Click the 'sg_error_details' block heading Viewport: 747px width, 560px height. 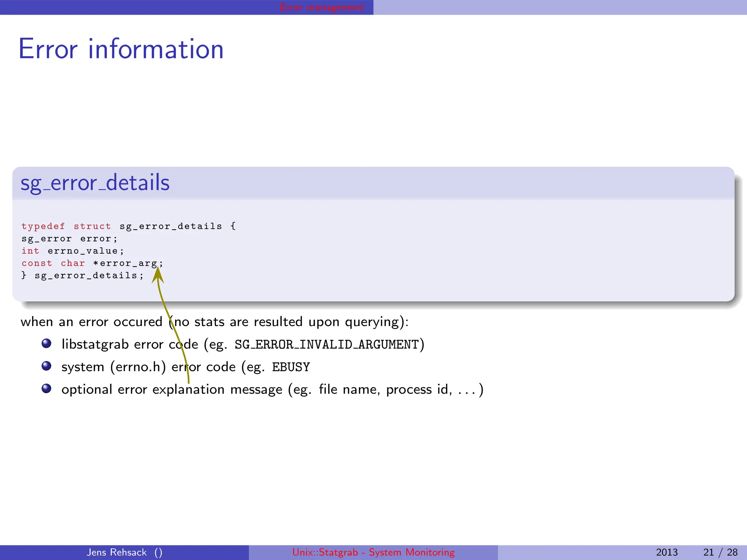(x=95, y=183)
